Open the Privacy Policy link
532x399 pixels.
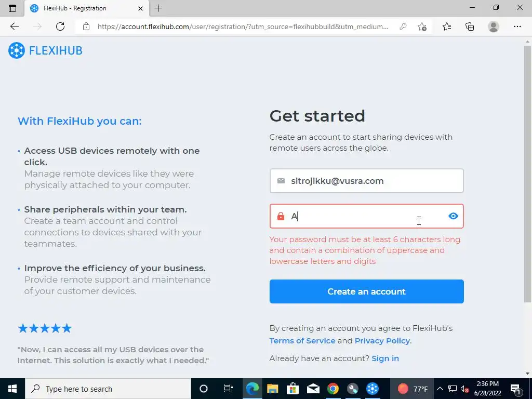[x=382, y=341]
